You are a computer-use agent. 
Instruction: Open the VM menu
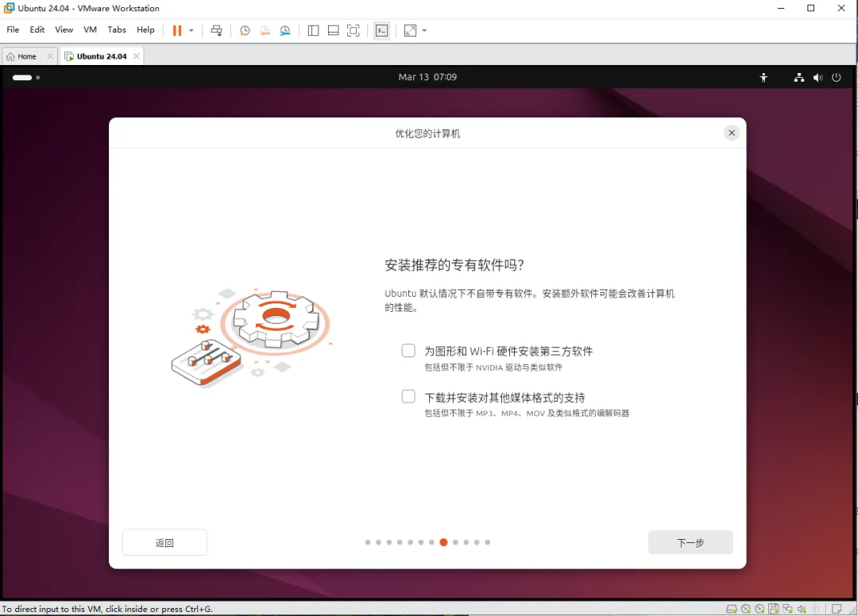point(91,29)
